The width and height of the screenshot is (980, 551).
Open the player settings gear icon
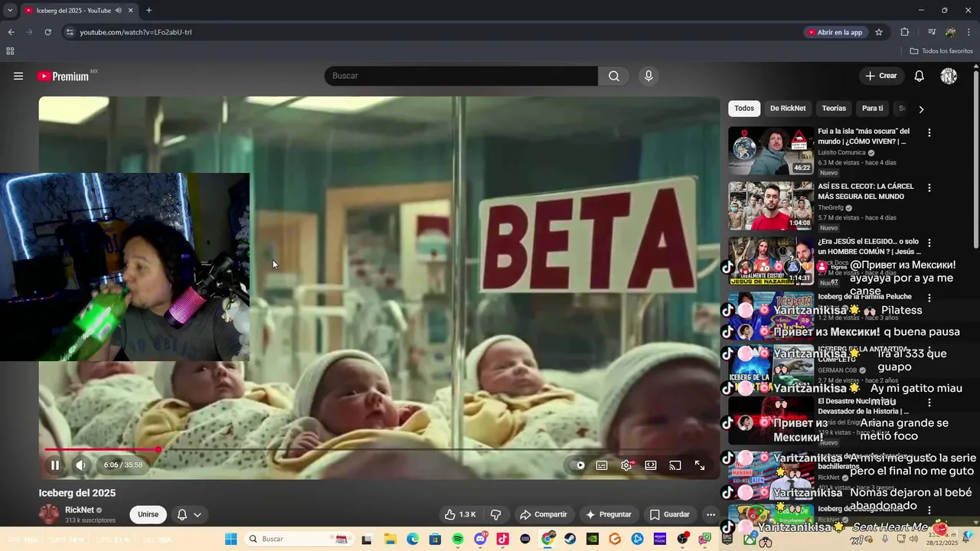[x=626, y=465]
